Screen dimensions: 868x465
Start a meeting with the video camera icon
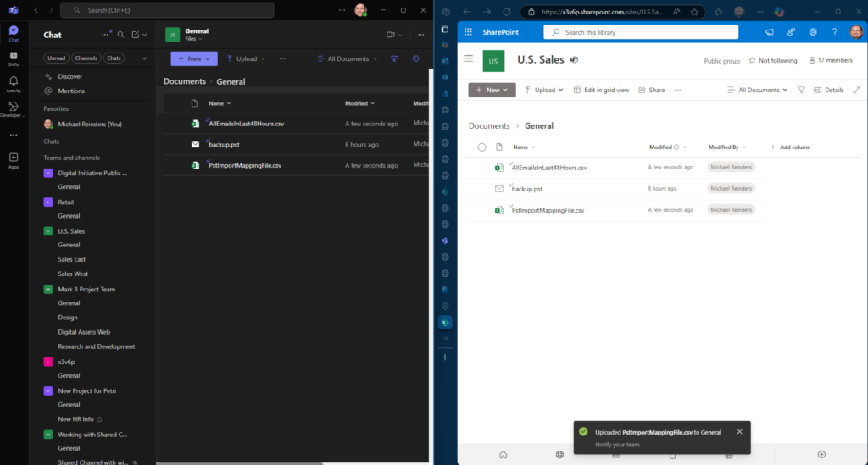391,35
